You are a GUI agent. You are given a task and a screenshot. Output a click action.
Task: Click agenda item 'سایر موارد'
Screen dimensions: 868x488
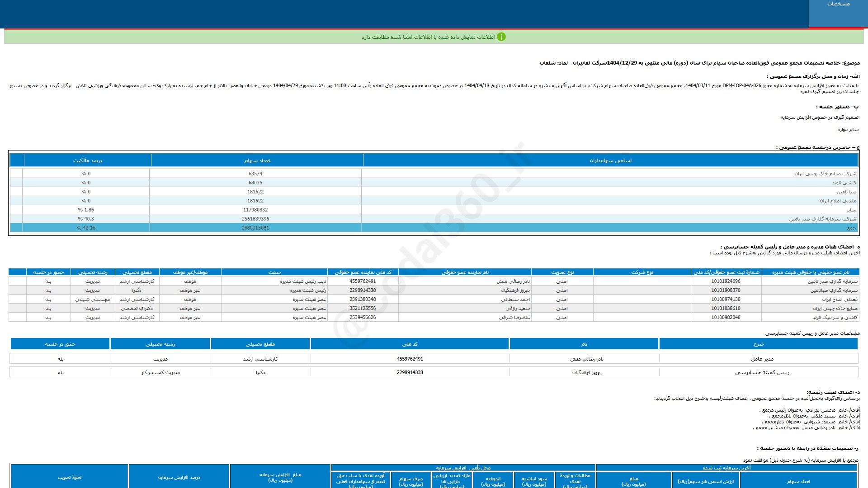(x=848, y=129)
